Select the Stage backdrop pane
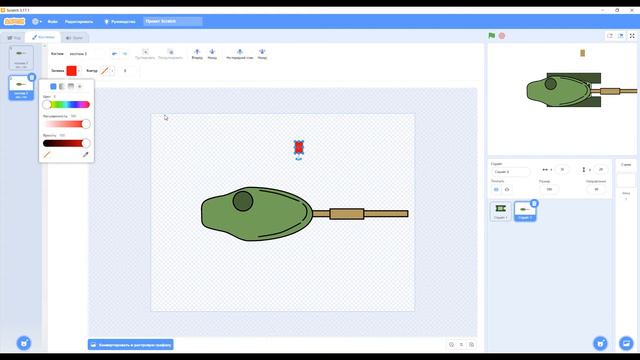640x360 pixels. coord(626,180)
